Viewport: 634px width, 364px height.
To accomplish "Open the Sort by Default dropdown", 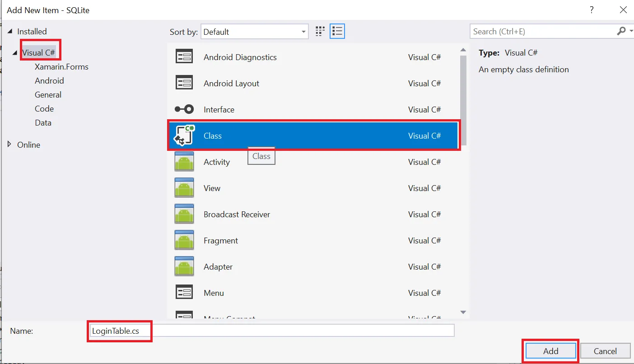I will tap(255, 32).
